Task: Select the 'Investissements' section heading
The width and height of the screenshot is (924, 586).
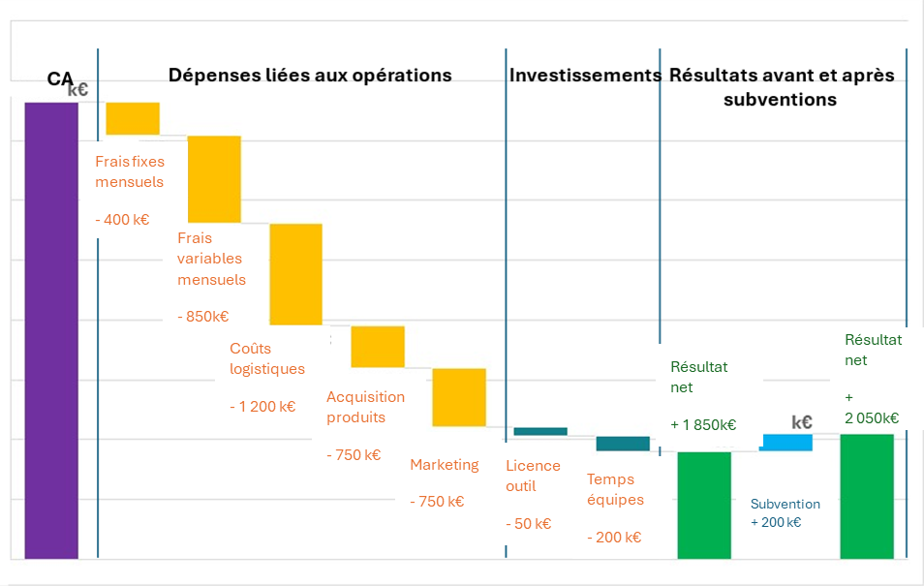Action: pyautogui.click(x=584, y=76)
